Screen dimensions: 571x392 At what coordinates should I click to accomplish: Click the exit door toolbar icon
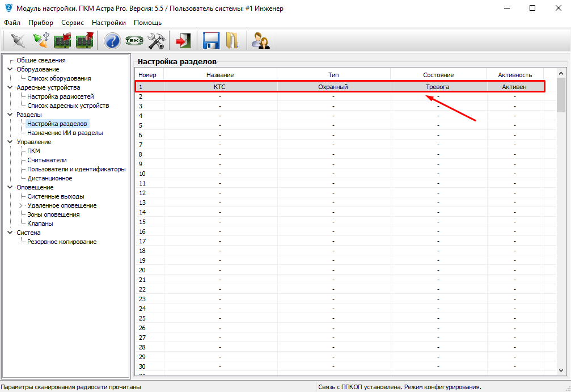pos(183,41)
